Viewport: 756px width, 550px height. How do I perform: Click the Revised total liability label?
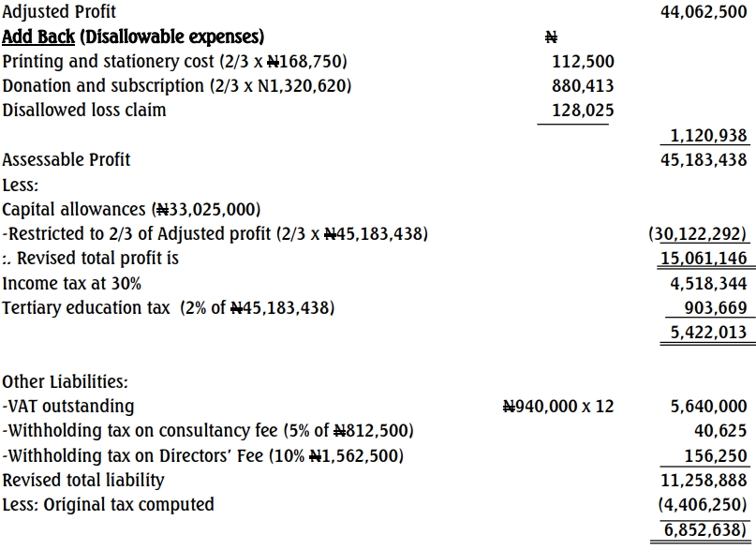(x=83, y=481)
